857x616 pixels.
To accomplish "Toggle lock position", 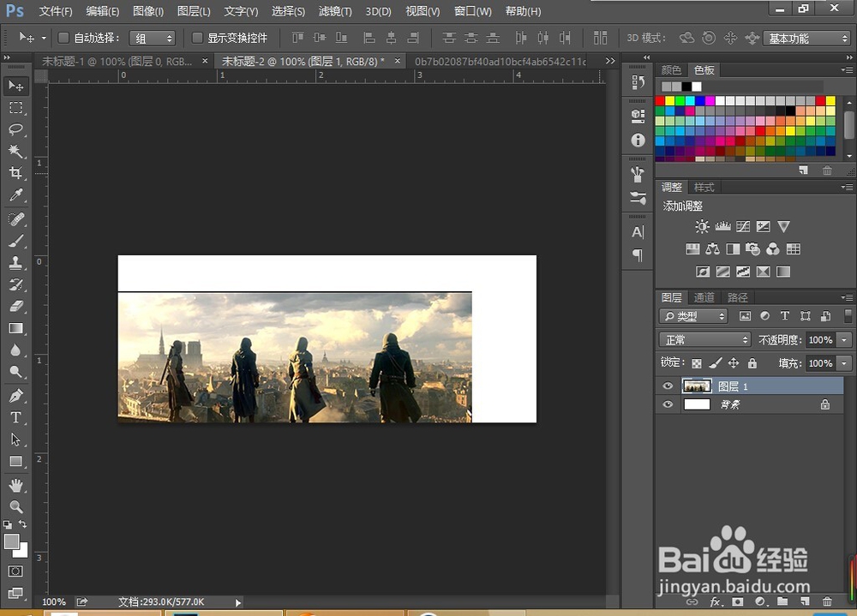I will (x=734, y=363).
